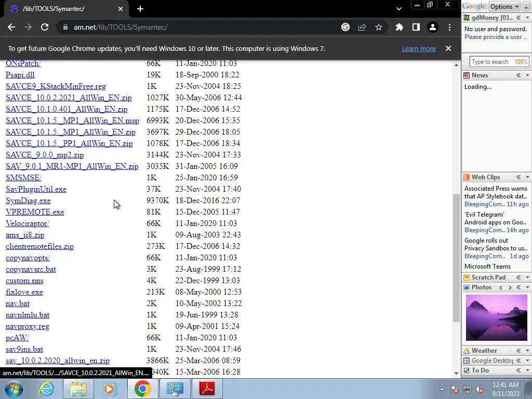Launch Internet Explorer from the taskbar
Image resolution: width=532 pixels, height=399 pixels.
click(46, 389)
